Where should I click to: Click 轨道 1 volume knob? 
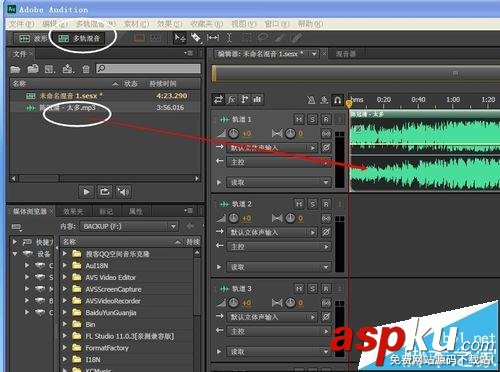pyautogui.click(x=233, y=133)
